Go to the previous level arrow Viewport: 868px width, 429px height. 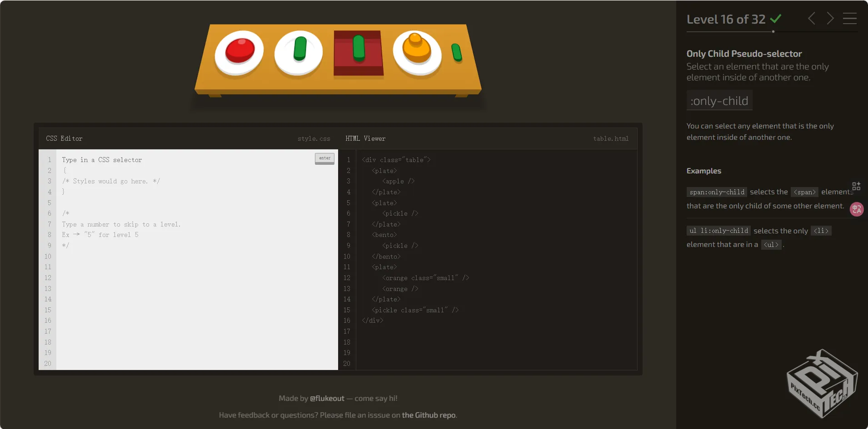point(812,19)
